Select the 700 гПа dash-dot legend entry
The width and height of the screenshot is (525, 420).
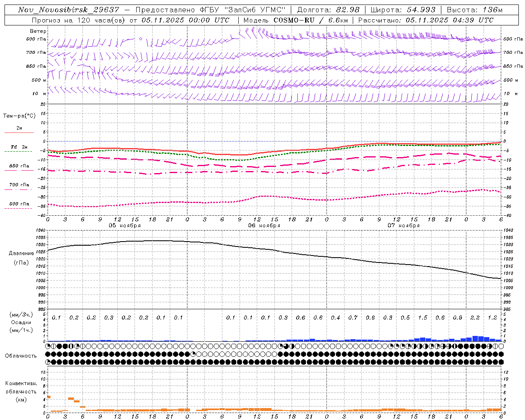[x=19, y=185]
